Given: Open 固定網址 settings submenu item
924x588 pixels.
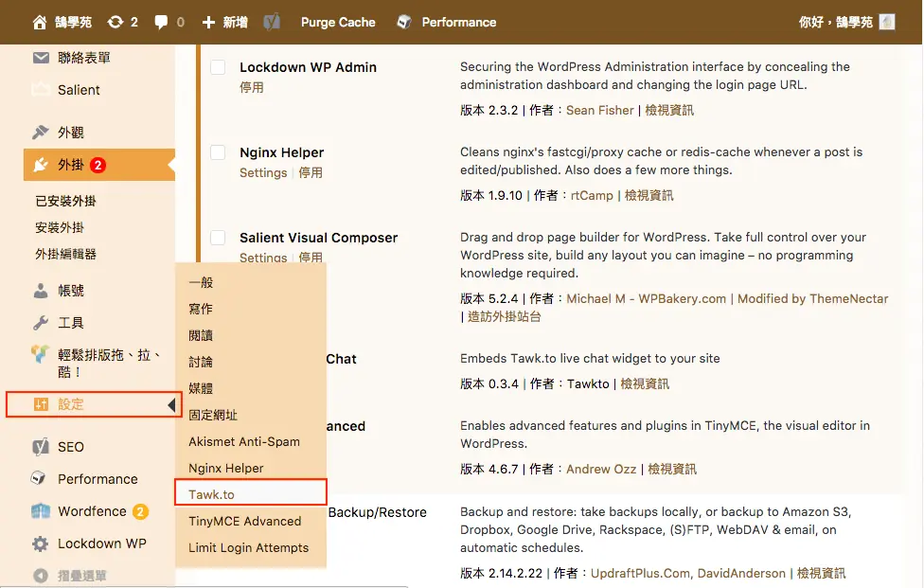Looking at the screenshot, I should click(213, 415).
